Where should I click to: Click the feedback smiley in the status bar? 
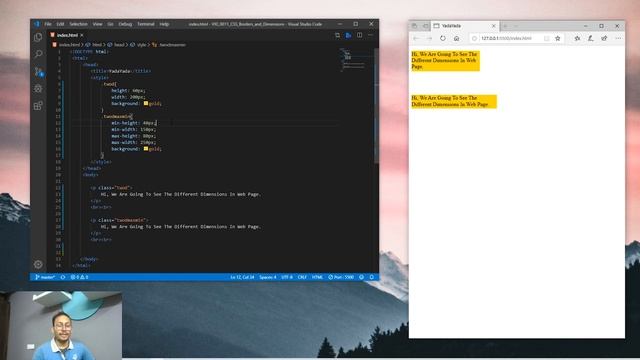(x=361, y=277)
